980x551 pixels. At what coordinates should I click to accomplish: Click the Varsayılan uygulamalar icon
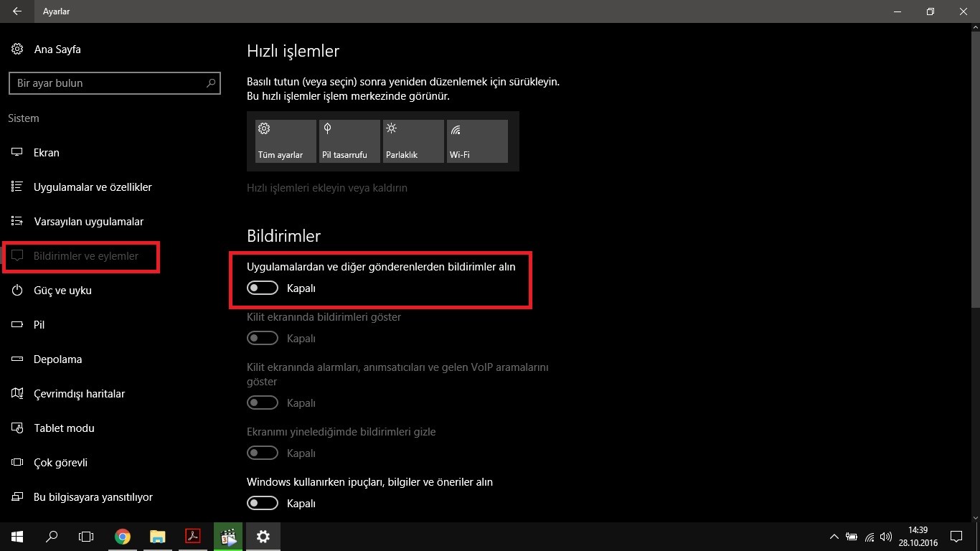(18, 222)
